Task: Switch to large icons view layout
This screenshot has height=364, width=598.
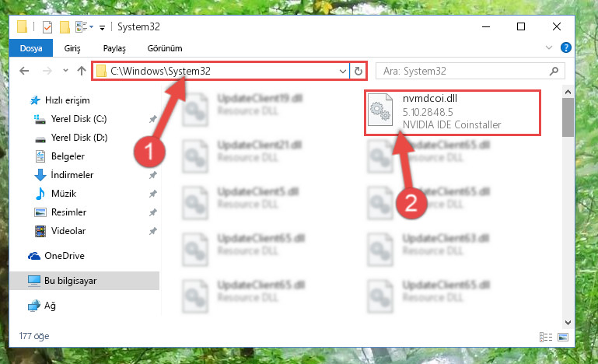Action: pos(563,337)
